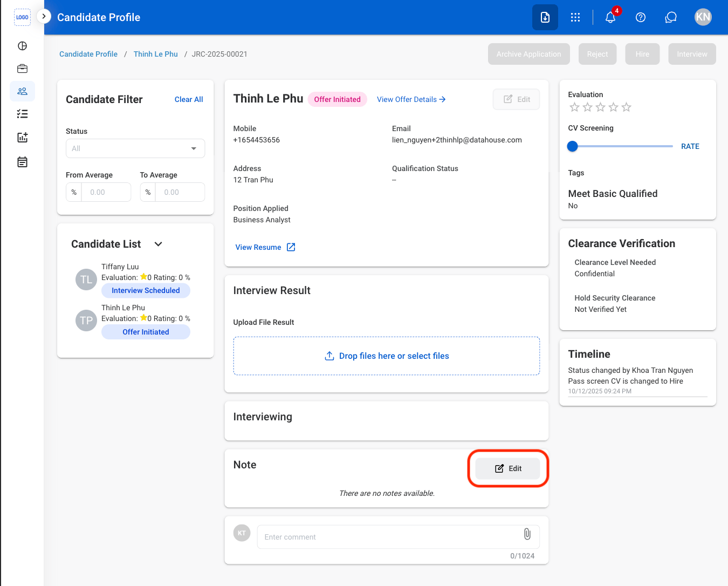728x586 pixels.
Task: Click the document download icon in header
Action: (545, 17)
